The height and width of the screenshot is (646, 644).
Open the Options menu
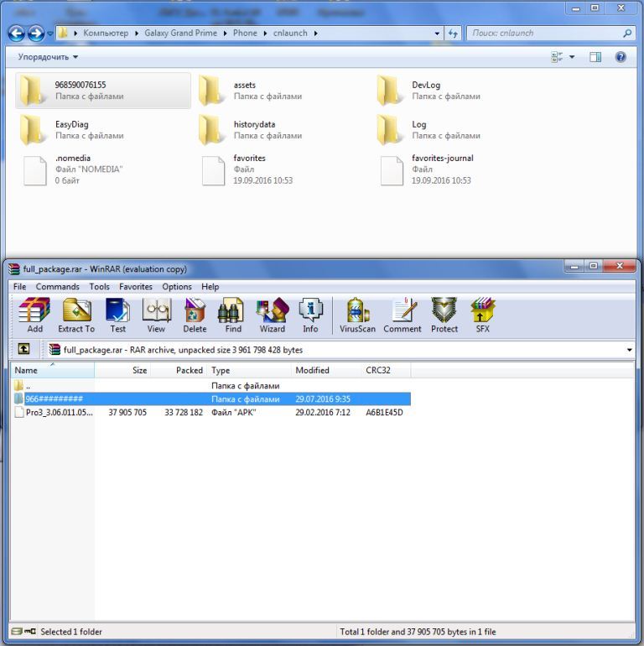pyautogui.click(x=177, y=287)
